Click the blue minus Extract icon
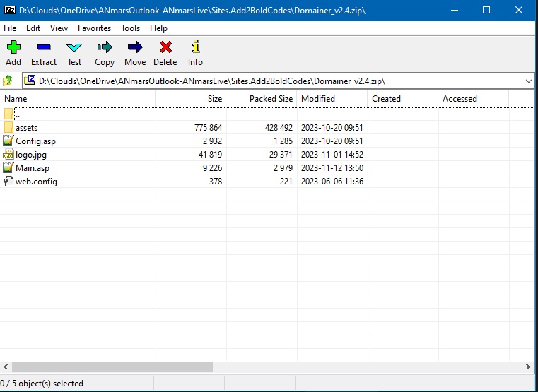538x392 pixels. 44,48
